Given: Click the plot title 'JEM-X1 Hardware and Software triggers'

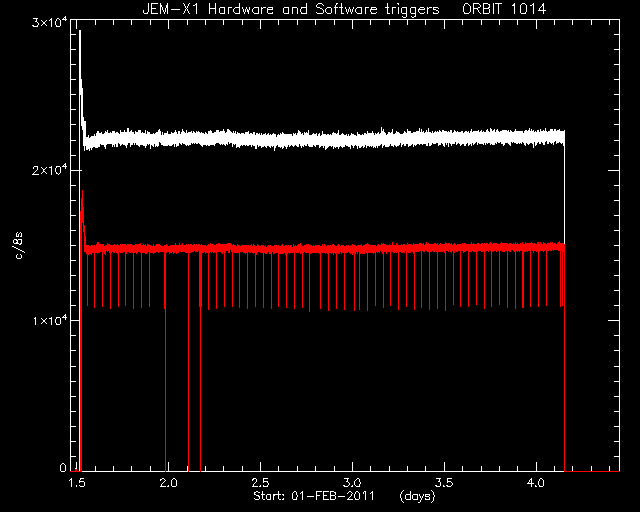Looking at the screenshot, I should point(291,9).
